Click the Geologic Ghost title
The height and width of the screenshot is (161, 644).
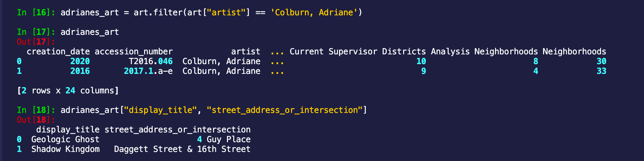[x=65, y=139]
